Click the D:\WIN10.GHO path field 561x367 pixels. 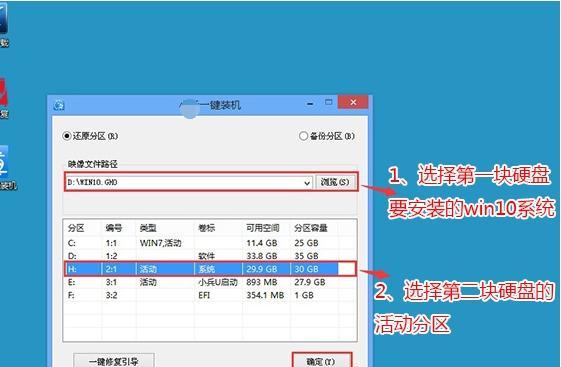184,182
